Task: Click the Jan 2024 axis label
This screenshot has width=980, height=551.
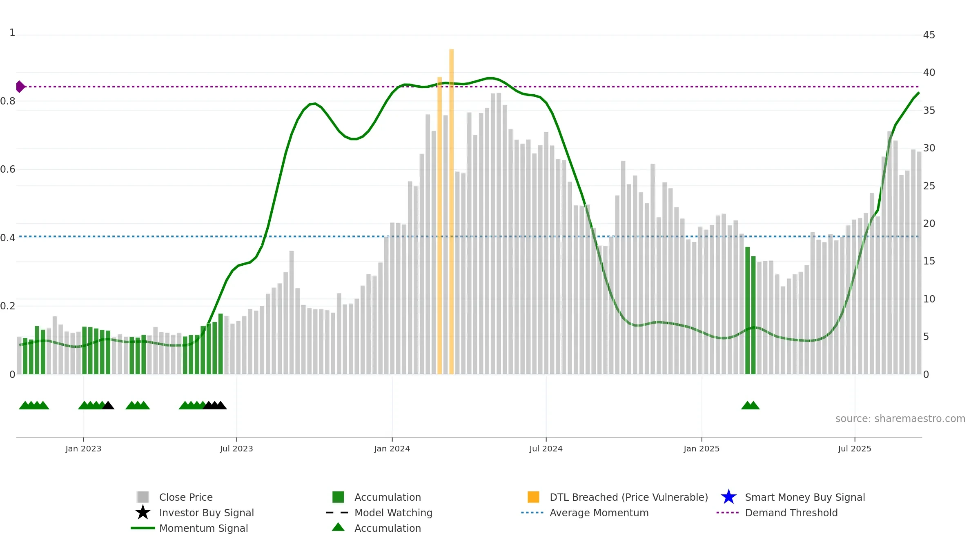Action: (x=392, y=449)
